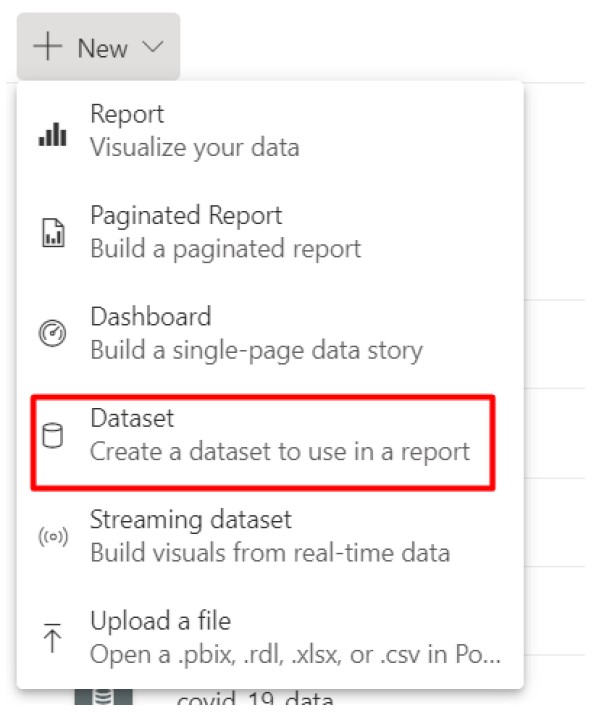The width and height of the screenshot is (613, 719).
Task: Select the Report bar chart icon
Action: [53, 134]
